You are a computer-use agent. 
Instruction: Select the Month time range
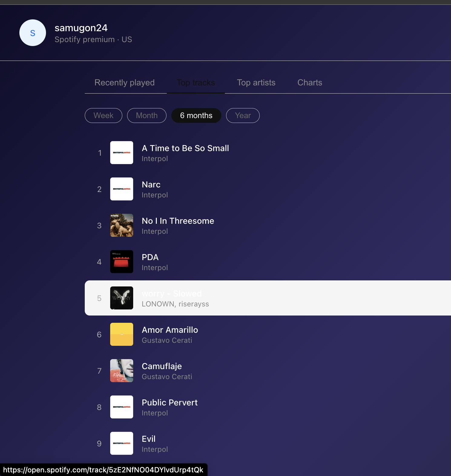147,115
